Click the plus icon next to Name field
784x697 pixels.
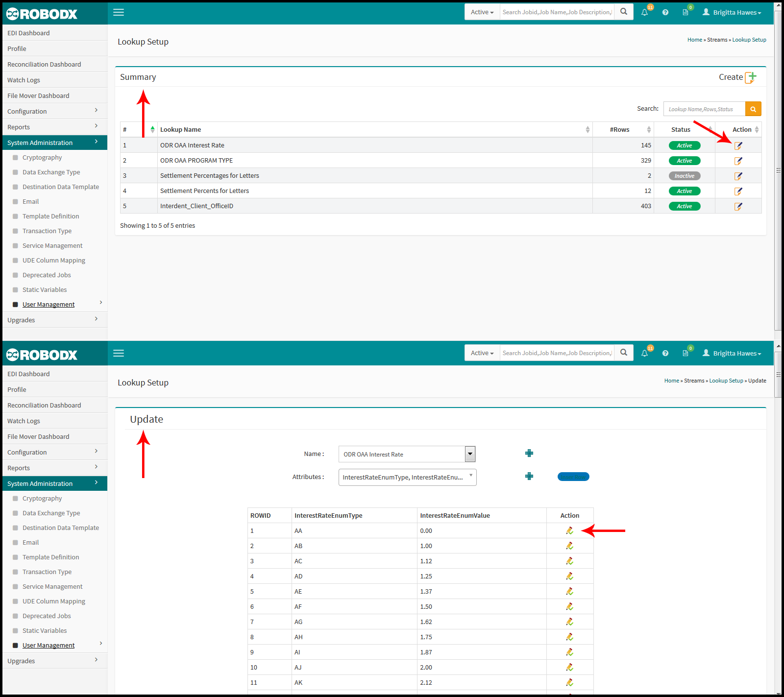click(529, 454)
